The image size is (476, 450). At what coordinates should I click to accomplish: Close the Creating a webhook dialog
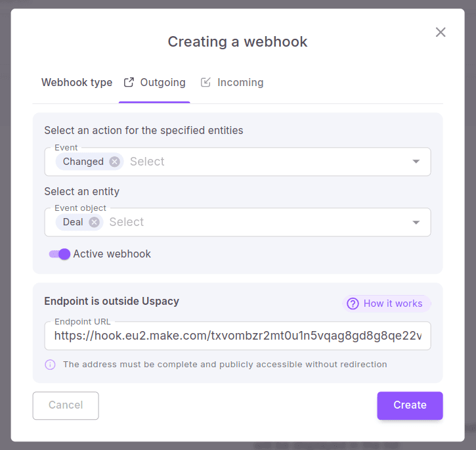coord(441,32)
